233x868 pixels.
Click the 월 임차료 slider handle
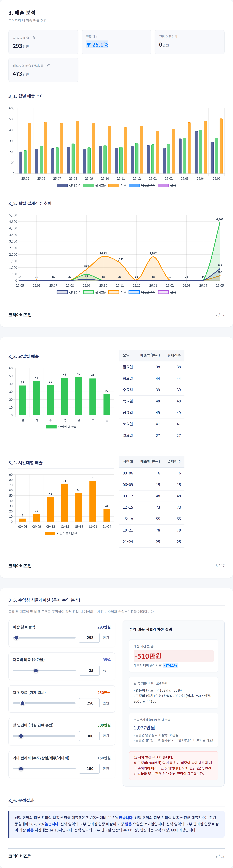tap(23, 703)
